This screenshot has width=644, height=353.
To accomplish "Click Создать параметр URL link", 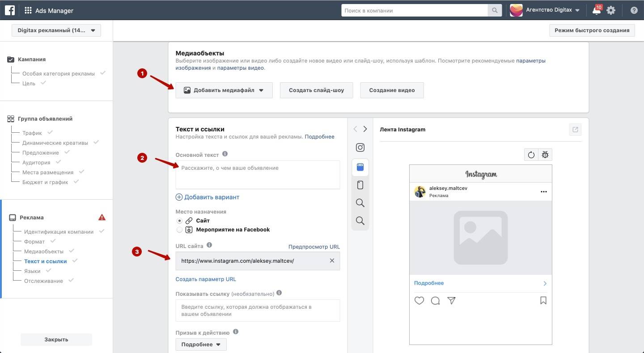I will tap(206, 279).
